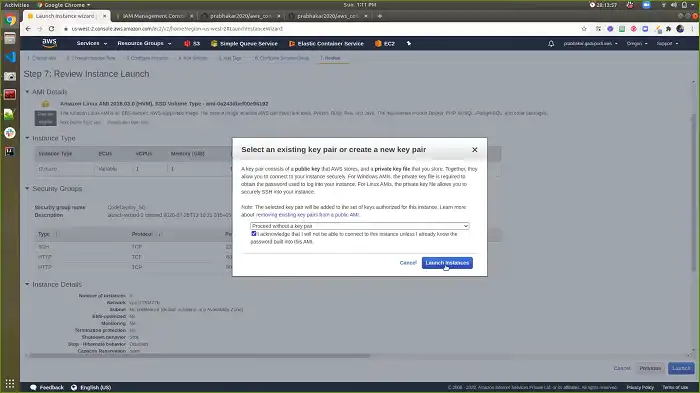Image resolution: width=700 pixels, height=393 pixels.
Task: Open the Terms of Use link
Action: (x=675, y=387)
